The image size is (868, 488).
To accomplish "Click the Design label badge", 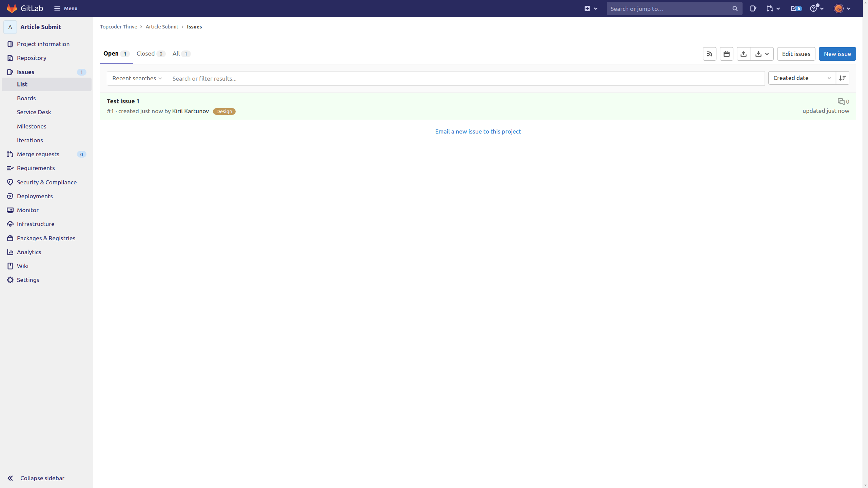I will 224,111.
